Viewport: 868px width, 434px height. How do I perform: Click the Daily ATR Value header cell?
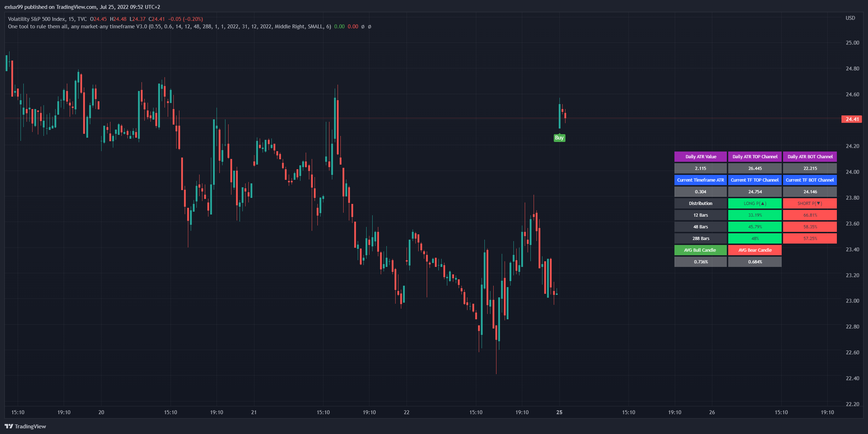(x=700, y=157)
